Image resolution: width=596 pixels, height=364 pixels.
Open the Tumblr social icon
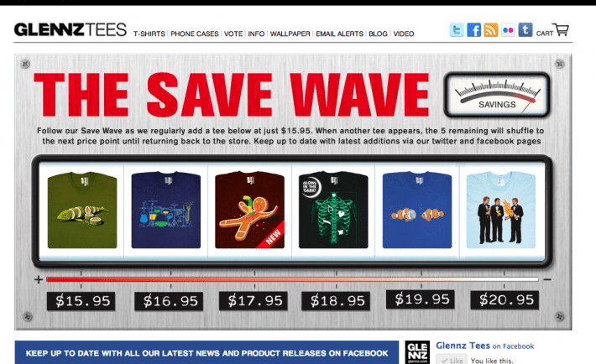click(x=525, y=30)
